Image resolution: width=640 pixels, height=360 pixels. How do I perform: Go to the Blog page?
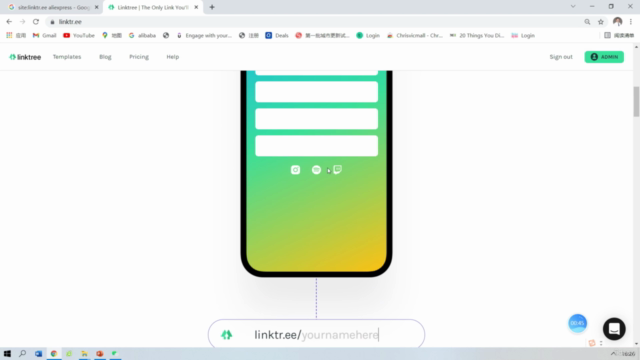(105, 57)
